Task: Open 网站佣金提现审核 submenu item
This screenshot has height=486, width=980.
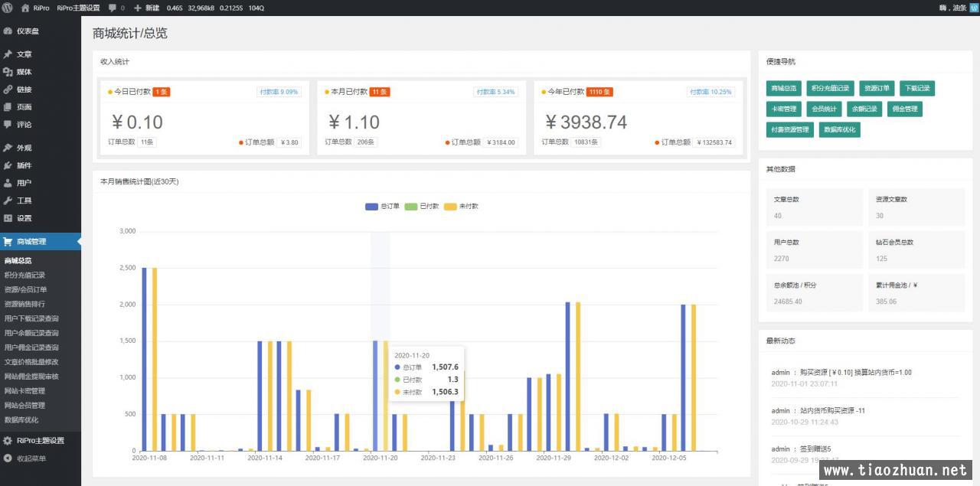Action: pyautogui.click(x=31, y=377)
